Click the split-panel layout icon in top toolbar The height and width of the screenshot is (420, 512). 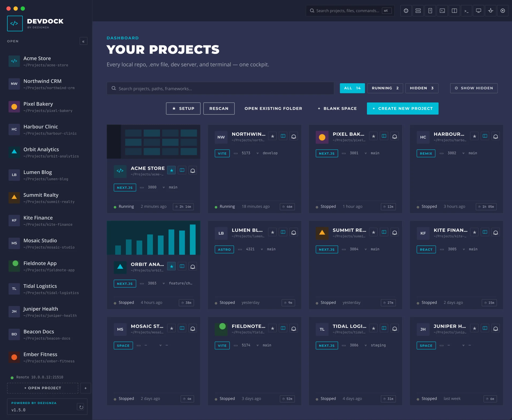click(x=454, y=11)
